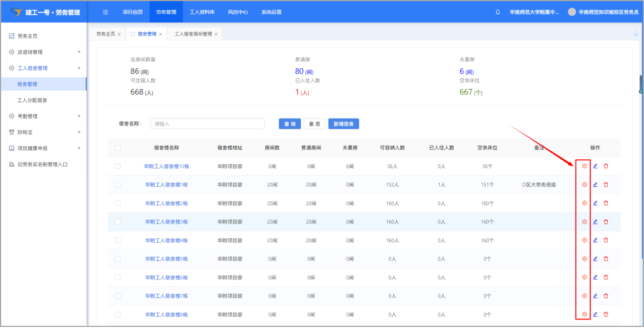Click the 查询 search button
The width and height of the screenshot is (644, 328).
pyautogui.click(x=290, y=124)
